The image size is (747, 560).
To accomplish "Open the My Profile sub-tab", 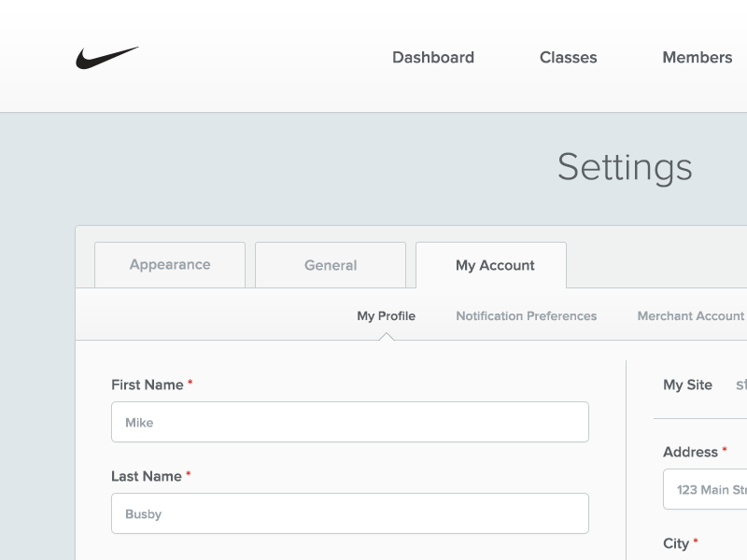I will pyautogui.click(x=386, y=316).
